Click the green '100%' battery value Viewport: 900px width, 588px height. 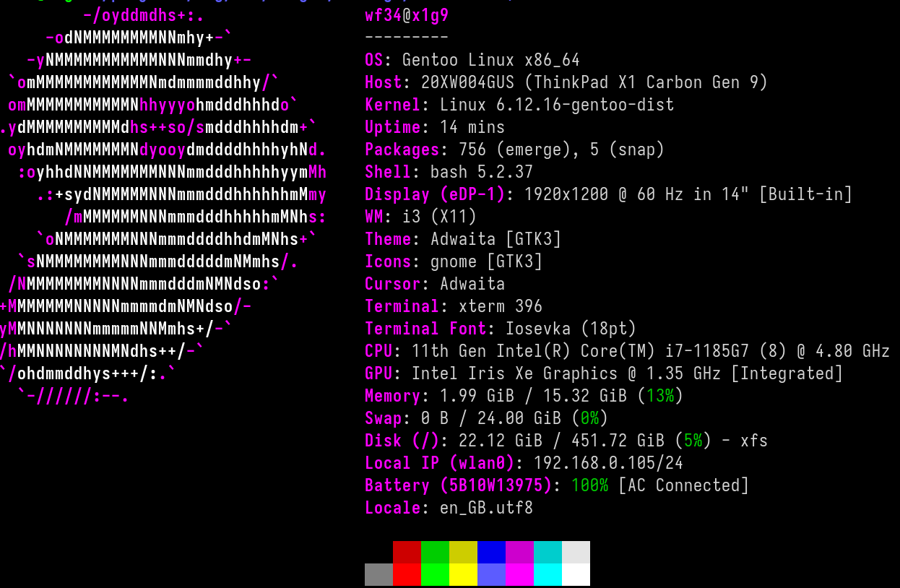click(589, 485)
